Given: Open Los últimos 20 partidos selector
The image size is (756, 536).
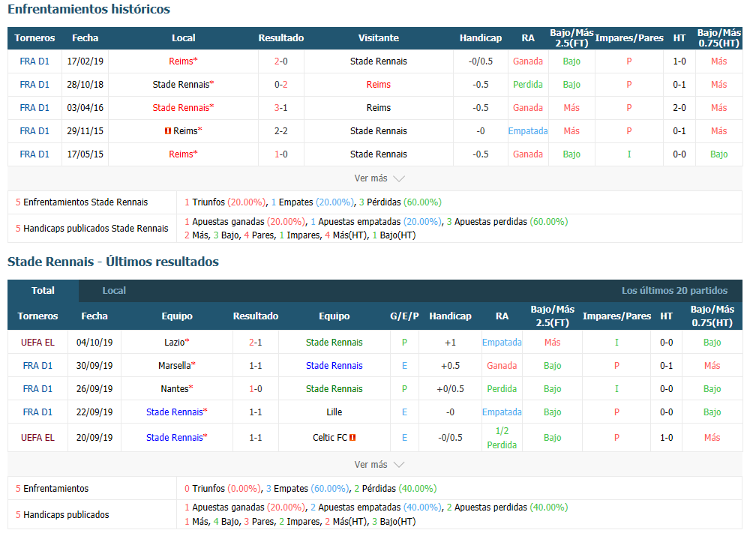Looking at the screenshot, I should pos(674,291).
